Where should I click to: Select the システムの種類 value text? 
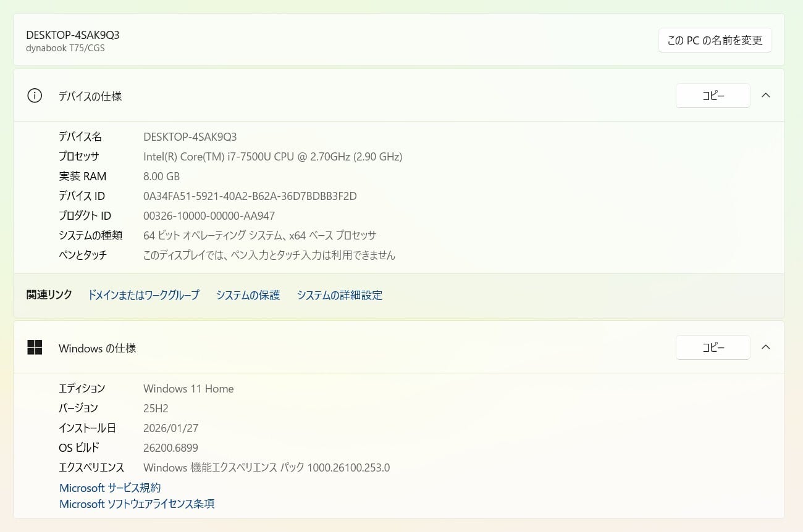(x=260, y=235)
